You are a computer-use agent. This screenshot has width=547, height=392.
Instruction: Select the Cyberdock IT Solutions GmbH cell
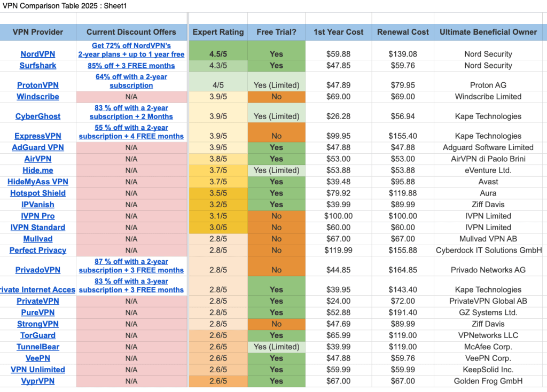[x=488, y=250]
